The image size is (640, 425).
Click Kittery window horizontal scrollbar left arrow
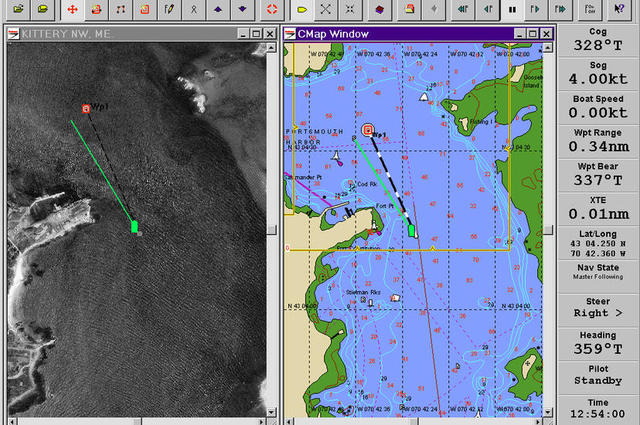pos(12,421)
